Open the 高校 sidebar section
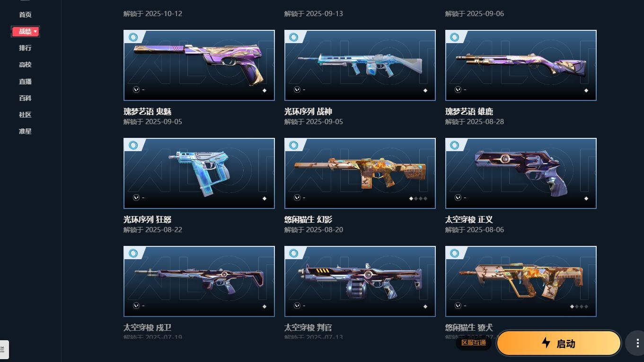The height and width of the screenshot is (362, 644). click(x=25, y=64)
